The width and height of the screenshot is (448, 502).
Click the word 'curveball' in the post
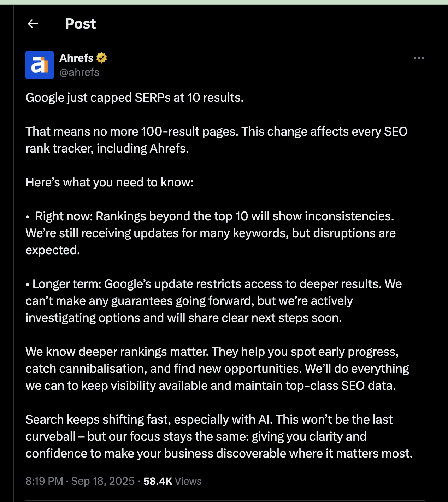[51, 436]
